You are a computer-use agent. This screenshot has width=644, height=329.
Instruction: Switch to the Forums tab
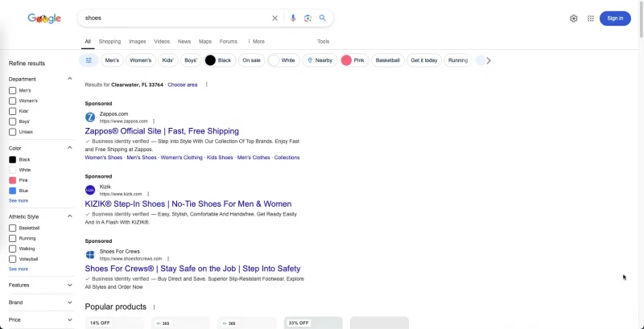229,42
